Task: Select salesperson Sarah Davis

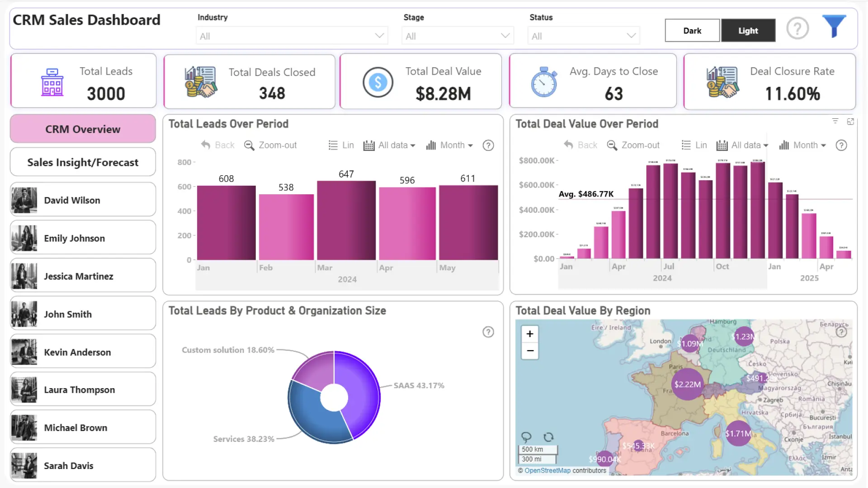Action: click(x=83, y=465)
